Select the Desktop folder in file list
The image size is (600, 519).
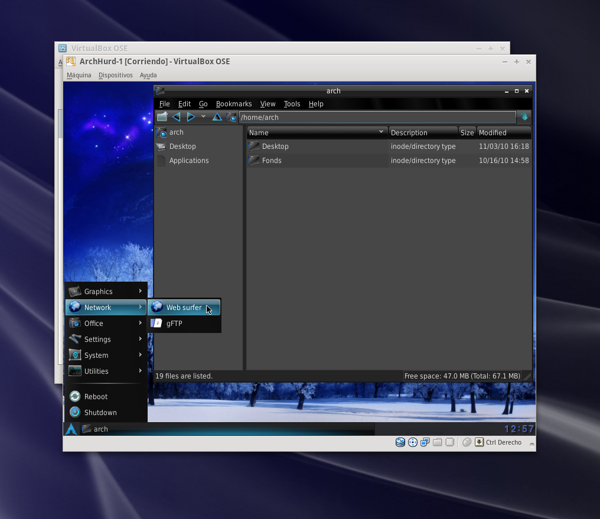275,146
